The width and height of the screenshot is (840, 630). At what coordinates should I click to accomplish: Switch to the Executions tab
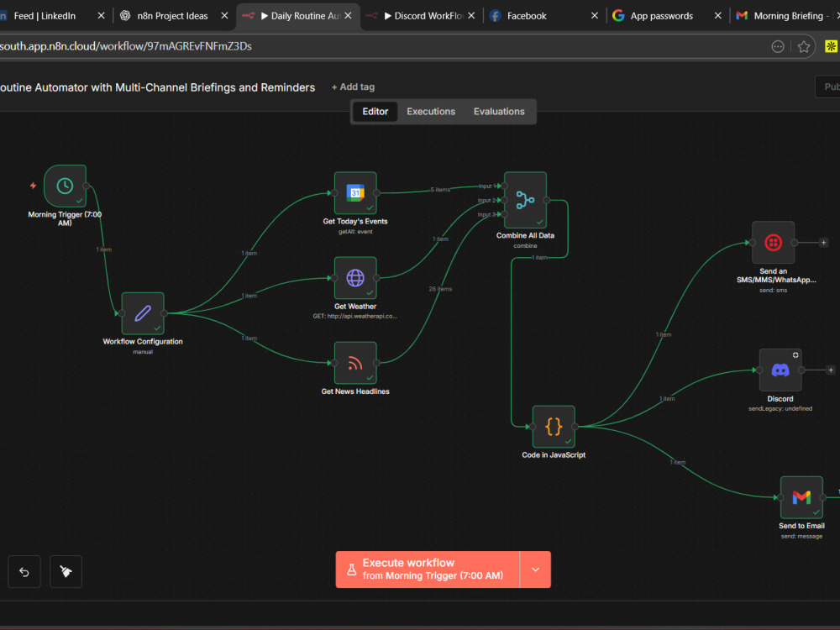click(x=431, y=112)
